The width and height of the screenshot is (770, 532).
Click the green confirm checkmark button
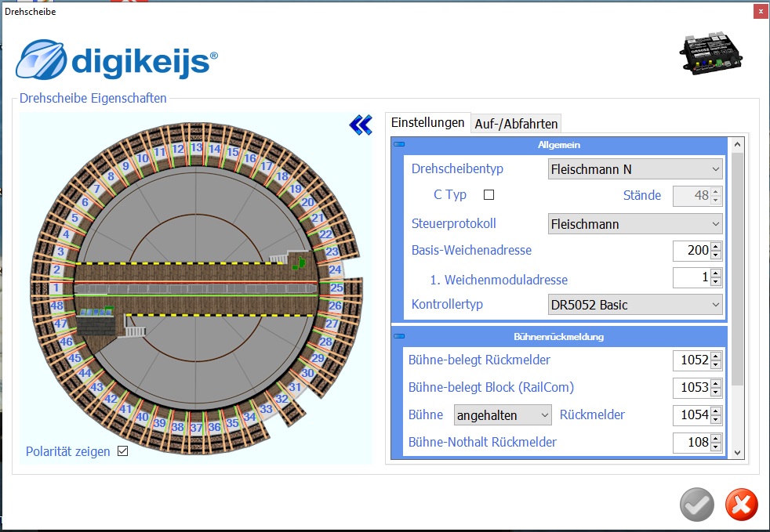coord(697,505)
